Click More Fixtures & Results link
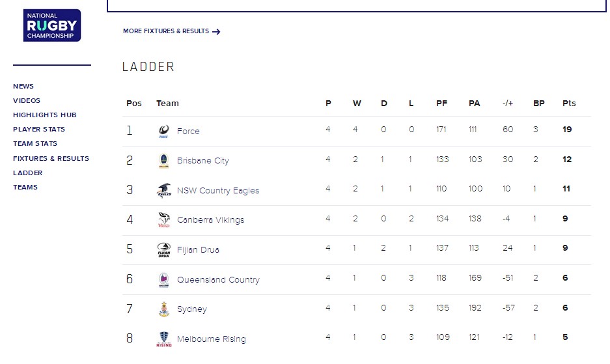The width and height of the screenshot is (610, 364). tap(171, 31)
